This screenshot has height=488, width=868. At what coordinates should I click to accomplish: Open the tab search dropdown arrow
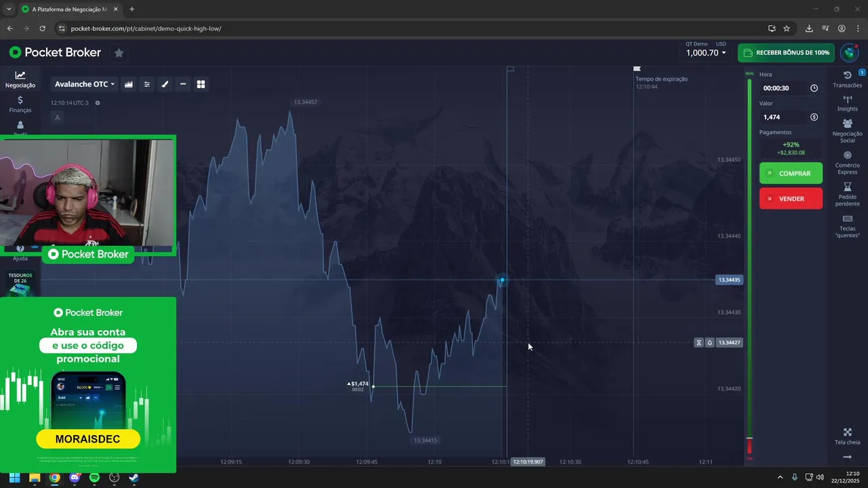tap(8, 9)
